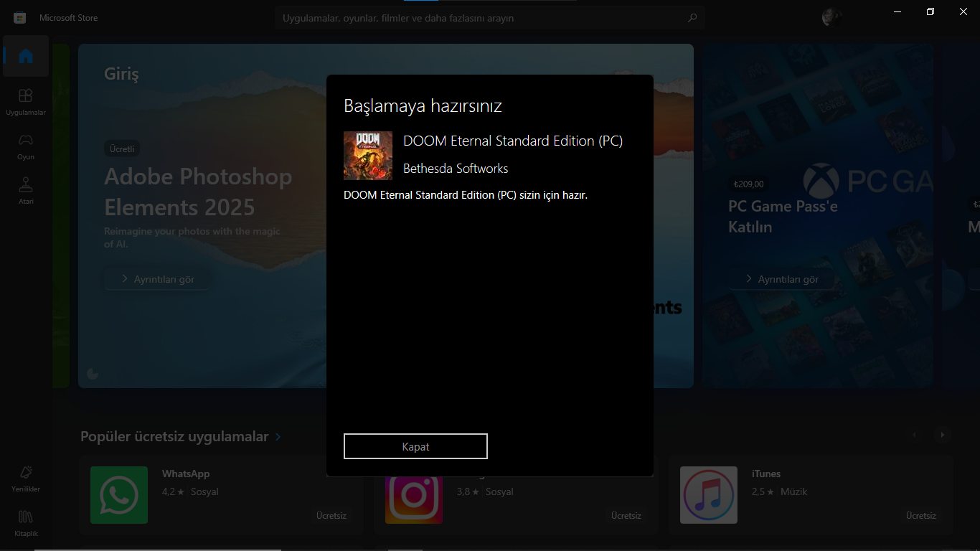Click the iTunes app name
This screenshot has height=551, width=980.
[766, 474]
